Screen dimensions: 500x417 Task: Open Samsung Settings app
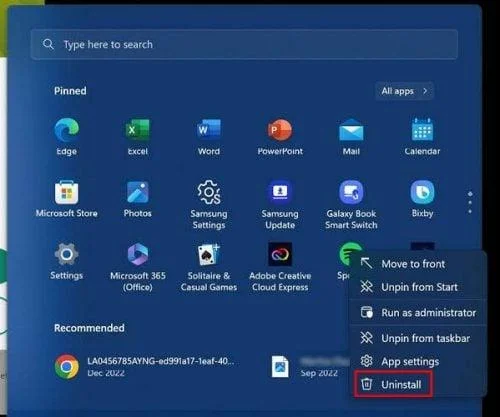209,205
